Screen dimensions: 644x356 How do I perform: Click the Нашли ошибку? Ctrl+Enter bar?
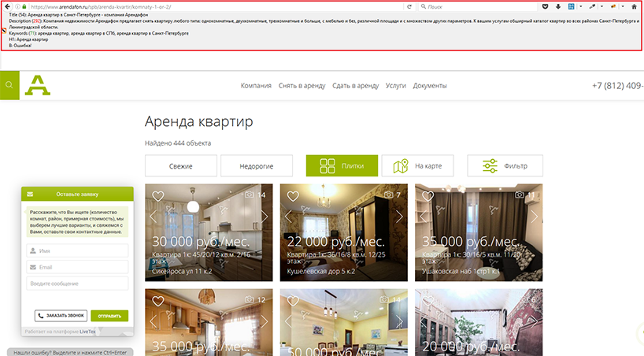coord(70,352)
